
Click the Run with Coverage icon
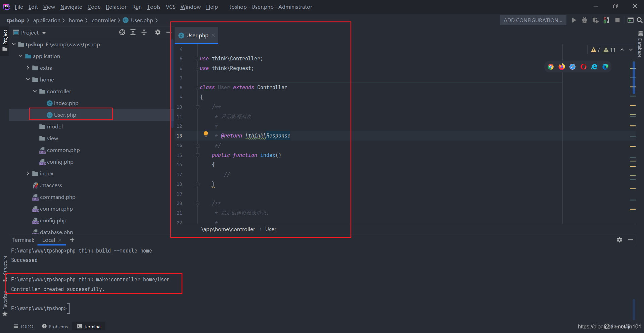click(x=595, y=20)
